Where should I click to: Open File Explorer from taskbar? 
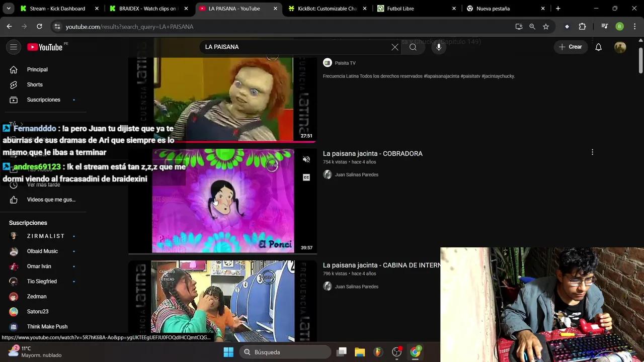pos(360,352)
